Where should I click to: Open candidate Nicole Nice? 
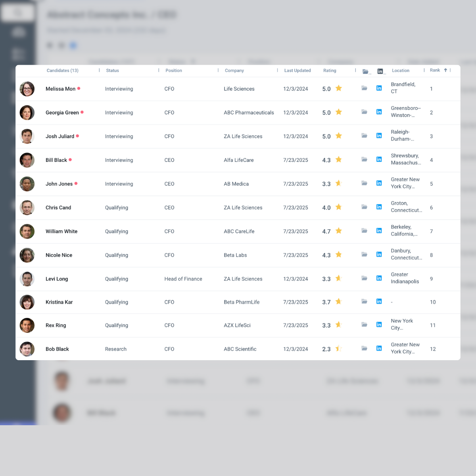pos(59,255)
